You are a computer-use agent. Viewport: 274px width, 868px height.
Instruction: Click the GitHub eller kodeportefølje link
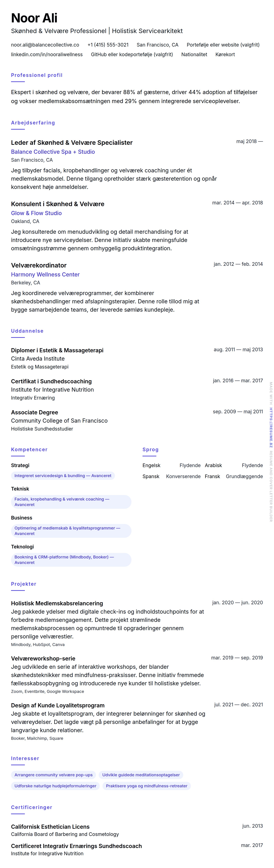click(x=132, y=55)
